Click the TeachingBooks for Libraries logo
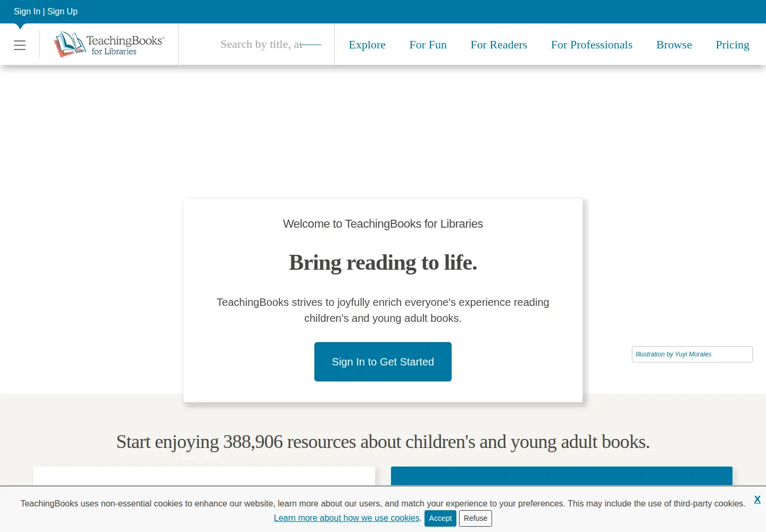 (x=109, y=44)
